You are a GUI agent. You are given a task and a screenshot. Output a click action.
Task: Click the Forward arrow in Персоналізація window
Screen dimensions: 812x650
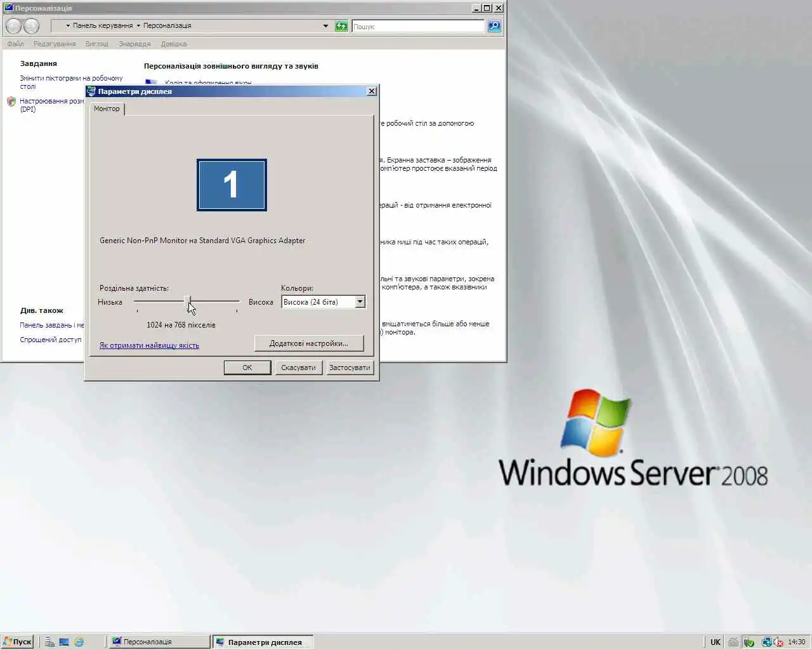(31, 26)
